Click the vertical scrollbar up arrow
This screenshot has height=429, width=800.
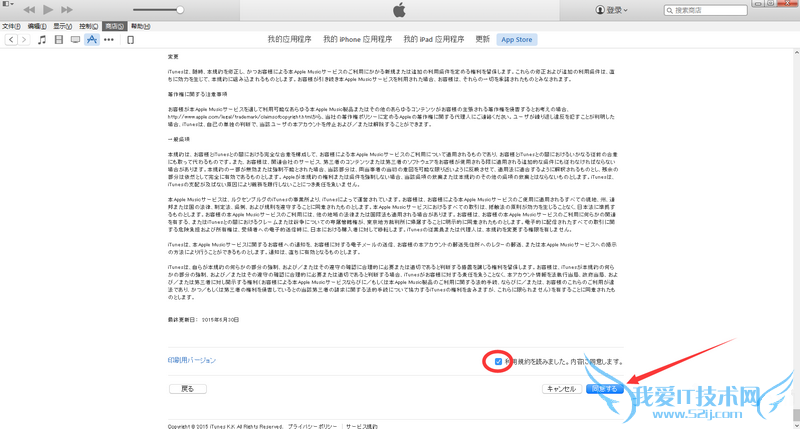pos(796,53)
